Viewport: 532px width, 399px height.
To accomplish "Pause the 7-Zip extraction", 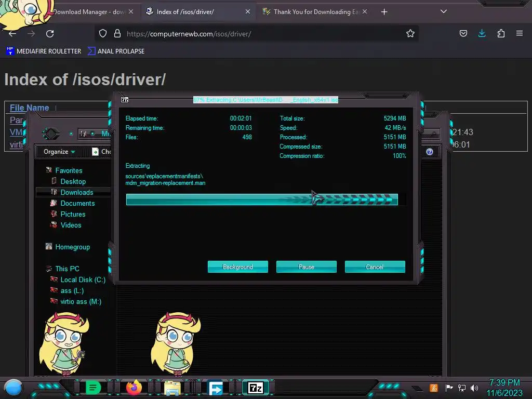I will [307, 267].
